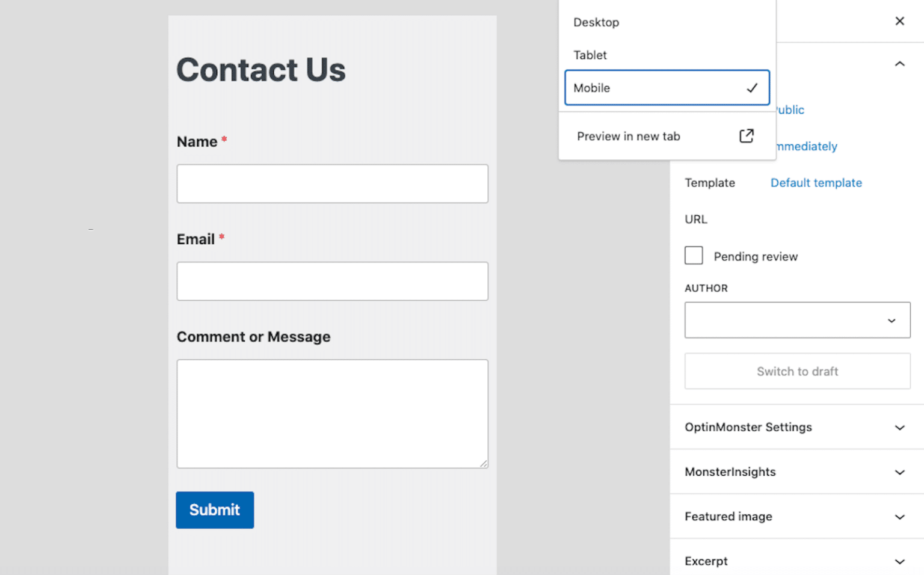Expand the MonsterInsights section chevron

(899, 472)
